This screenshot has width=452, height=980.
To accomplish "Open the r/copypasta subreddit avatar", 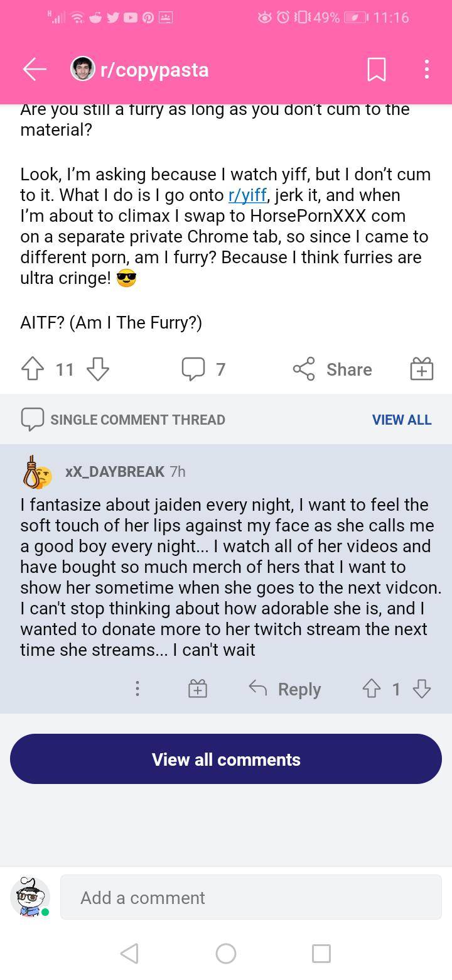I will (82, 69).
